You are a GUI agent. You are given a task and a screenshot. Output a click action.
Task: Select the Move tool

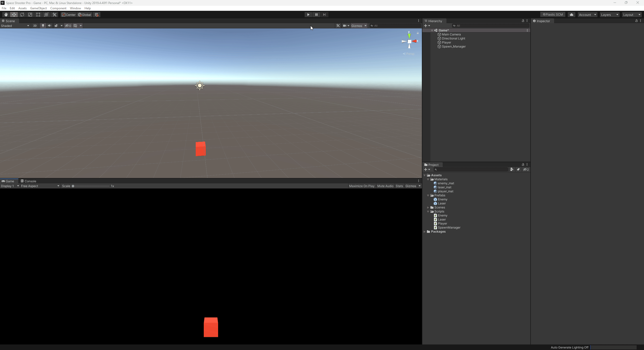coord(14,15)
